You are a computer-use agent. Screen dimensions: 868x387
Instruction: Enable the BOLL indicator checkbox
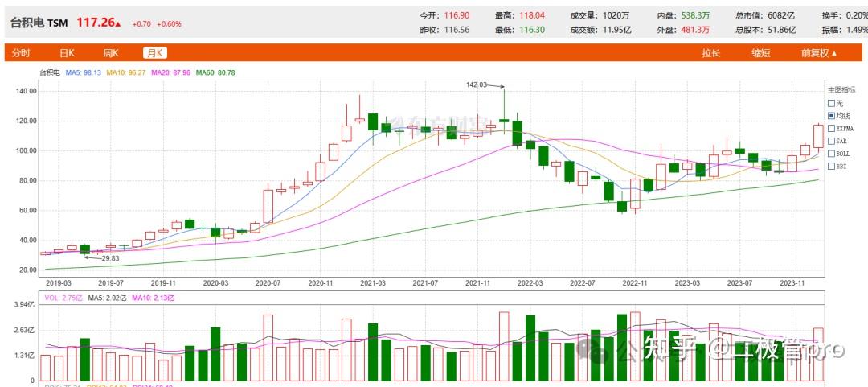click(x=831, y=154)
